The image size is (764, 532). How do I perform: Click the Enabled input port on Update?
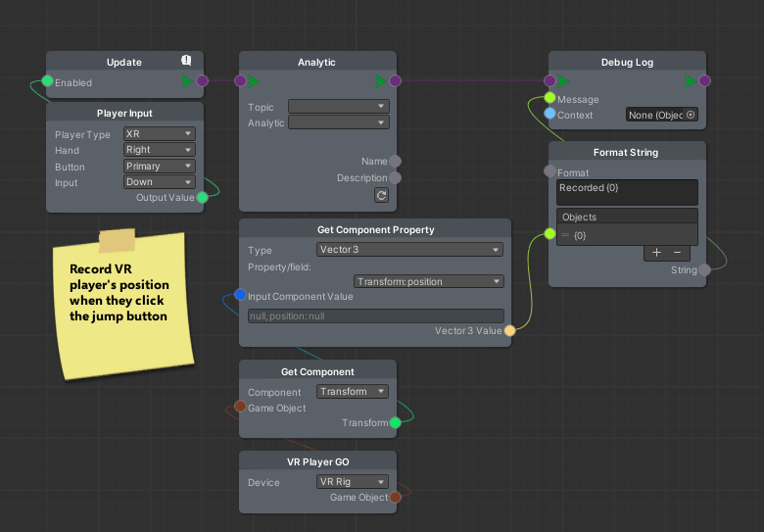(47, 81)
